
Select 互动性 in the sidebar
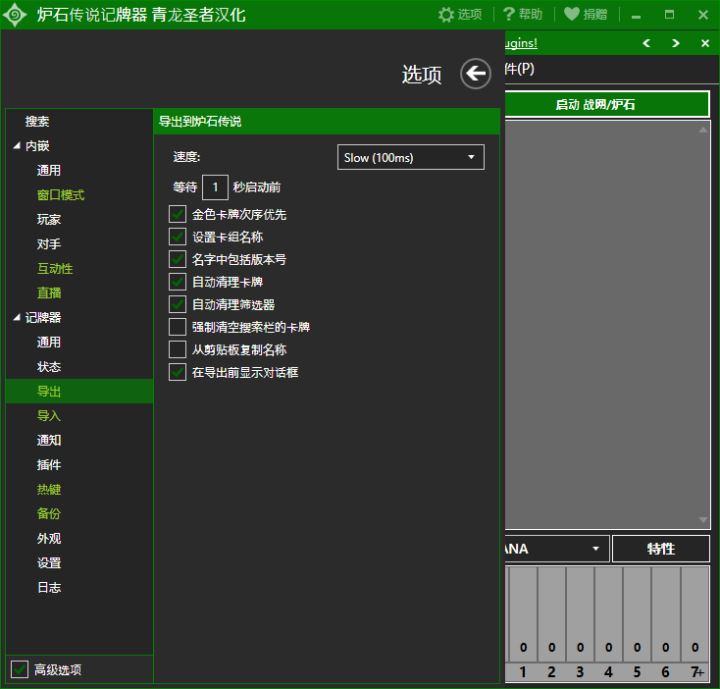point(55,268)
